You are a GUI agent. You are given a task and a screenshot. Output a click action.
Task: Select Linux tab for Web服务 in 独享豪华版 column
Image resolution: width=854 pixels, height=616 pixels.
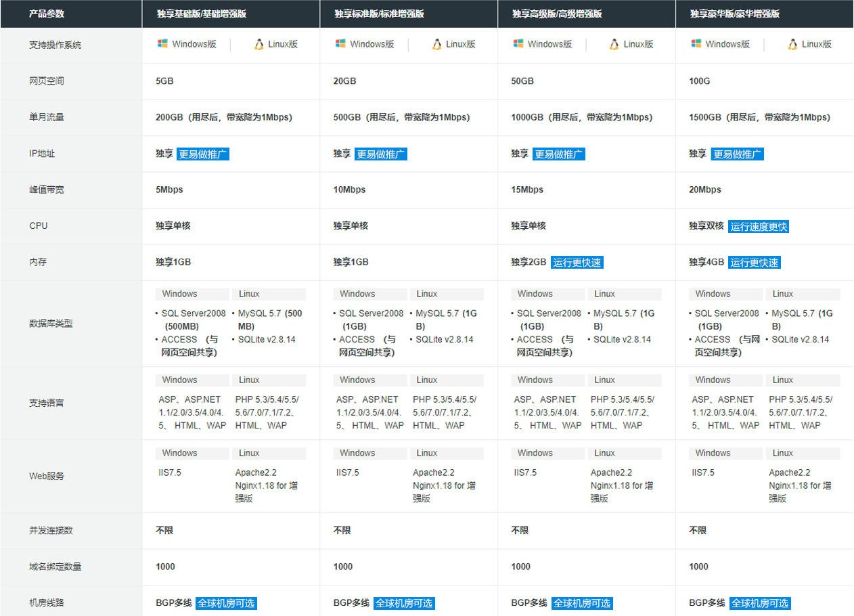tap(803, 453)
